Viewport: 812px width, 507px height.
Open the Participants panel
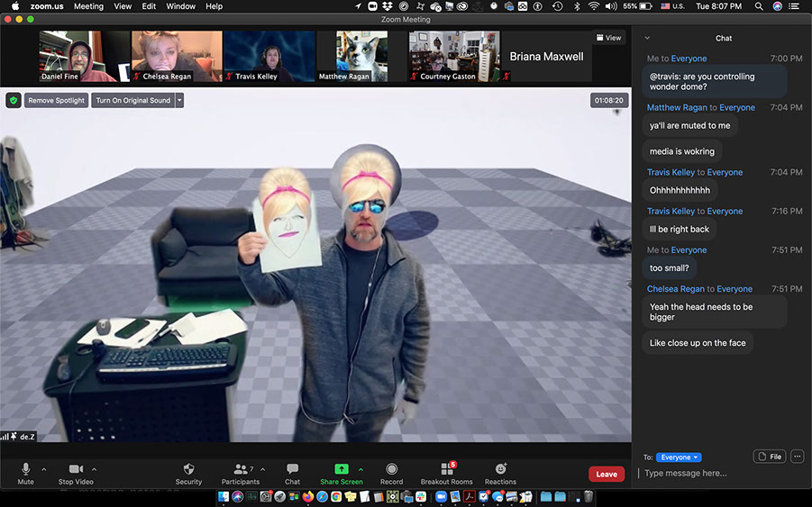pos(241,469)
